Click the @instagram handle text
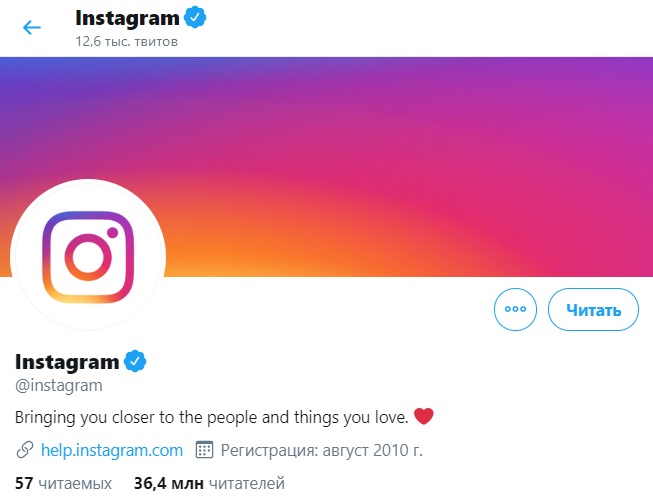The width and height of the screenshot is (653, 501). click(x=59, y=384)
